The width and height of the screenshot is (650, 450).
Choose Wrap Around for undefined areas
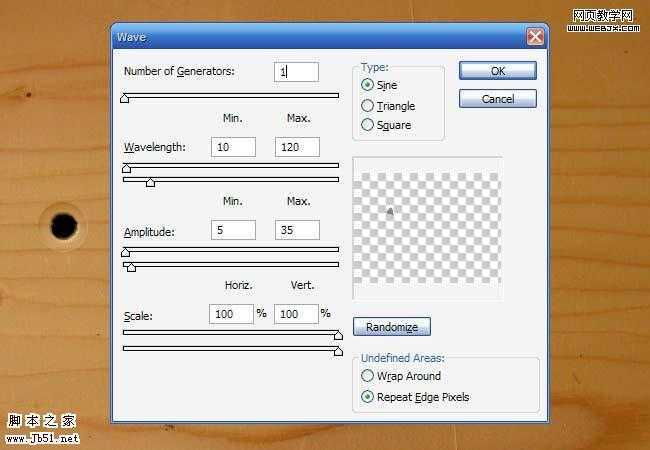pos(368,377)
